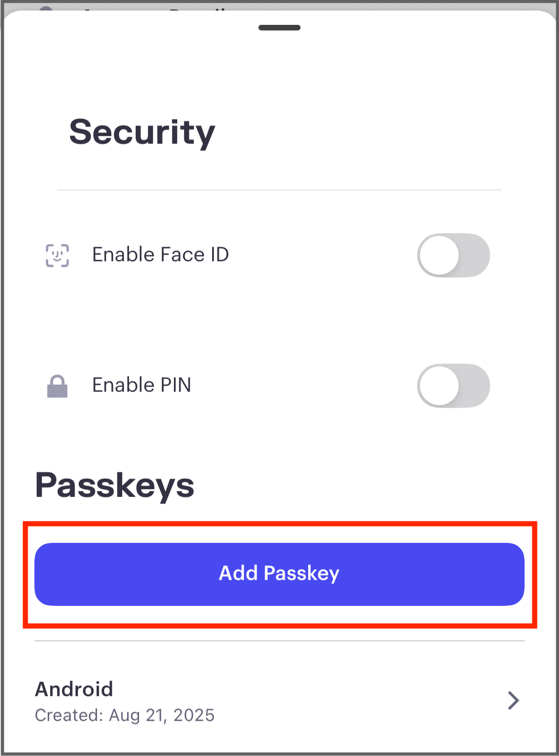
Task: Tap the Enable PIN label text
Action: click(142, 385)
